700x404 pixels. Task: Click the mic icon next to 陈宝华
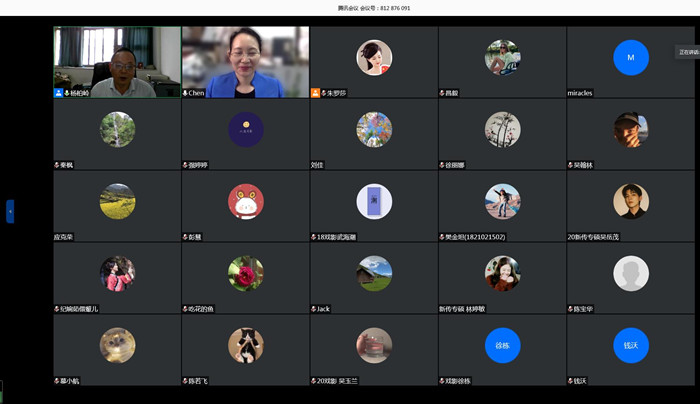pyautogui.click(x=571, y=309)
